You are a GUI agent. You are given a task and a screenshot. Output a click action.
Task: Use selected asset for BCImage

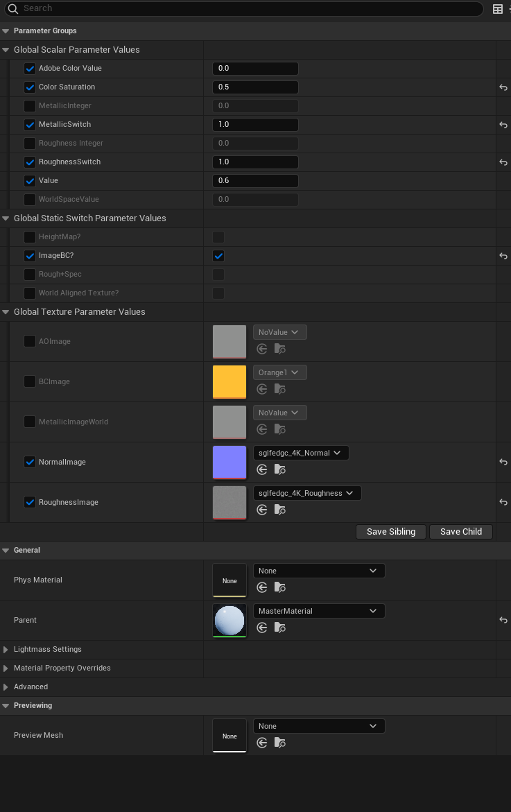tap(262, 390)
